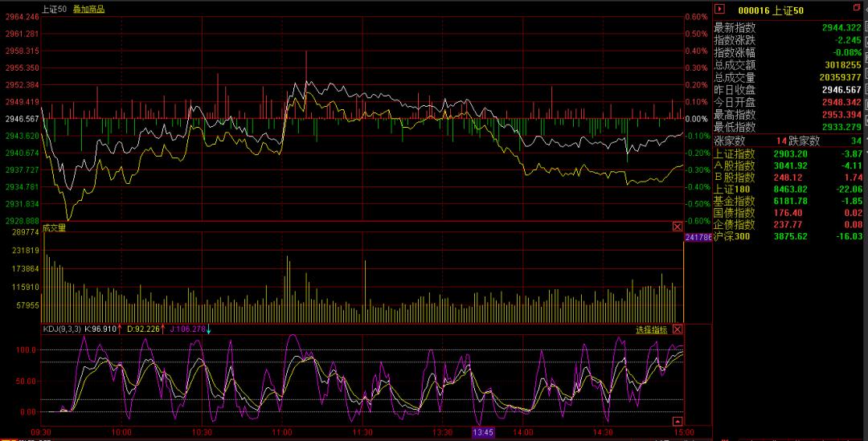This screenshot has height=441, width=868.
Task: Click the 国债指数 row
Action: point(735,213)
